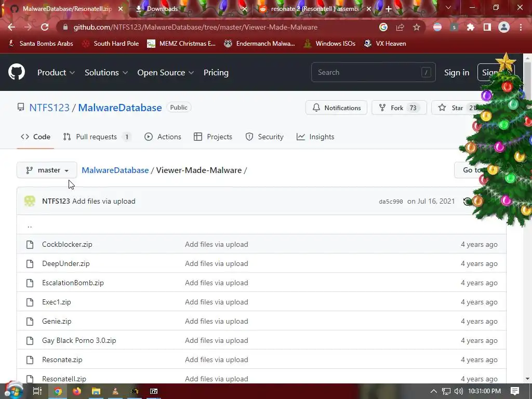Reload the page with refresh icon
The image size is (532, 399).
[45, 27]
